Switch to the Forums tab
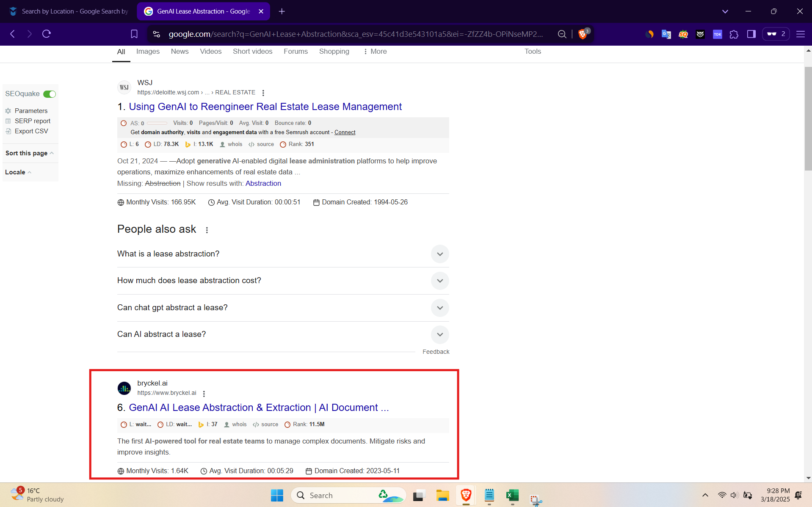 [296, 52]
